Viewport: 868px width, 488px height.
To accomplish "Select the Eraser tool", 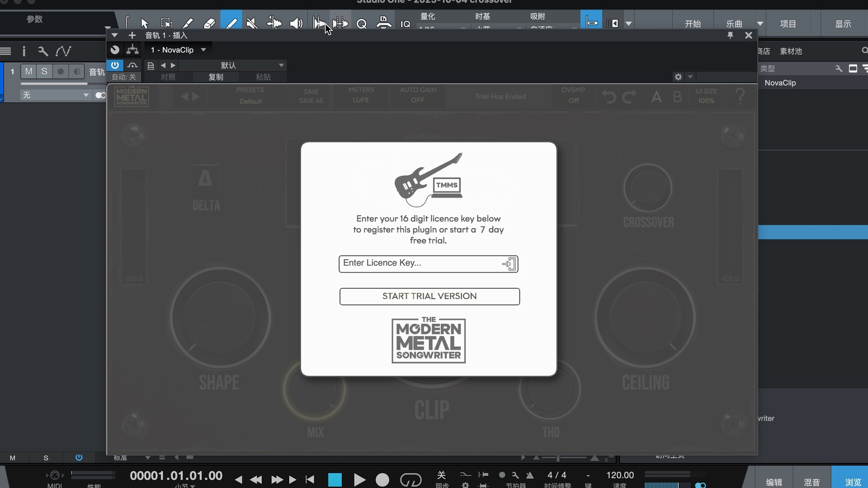I will point(209,23).
